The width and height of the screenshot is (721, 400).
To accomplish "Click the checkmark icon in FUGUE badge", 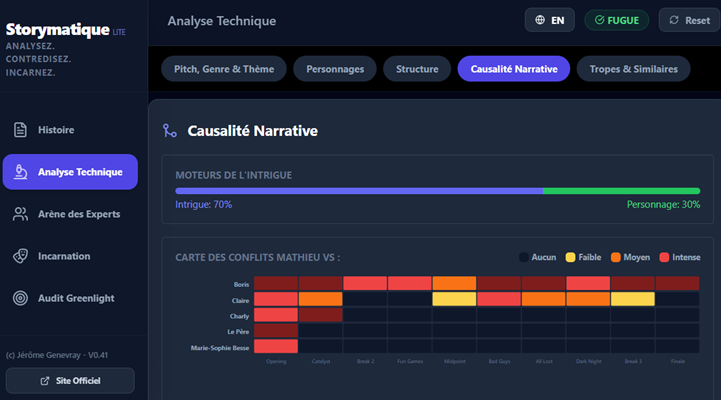I will tap(599, 20).
